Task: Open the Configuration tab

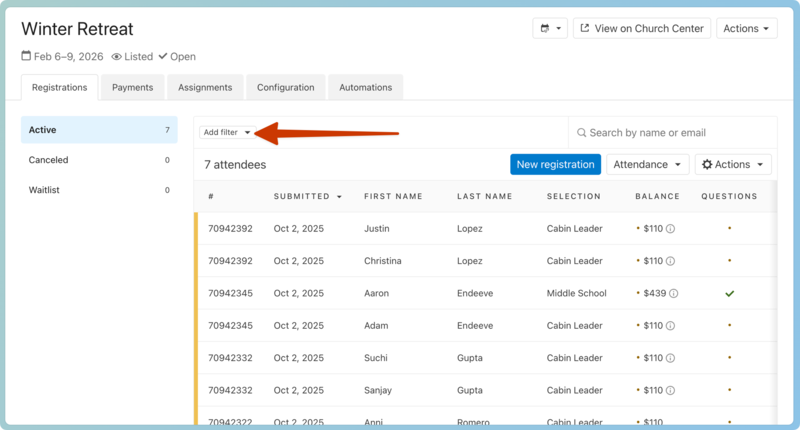Action: pos(285,88)
